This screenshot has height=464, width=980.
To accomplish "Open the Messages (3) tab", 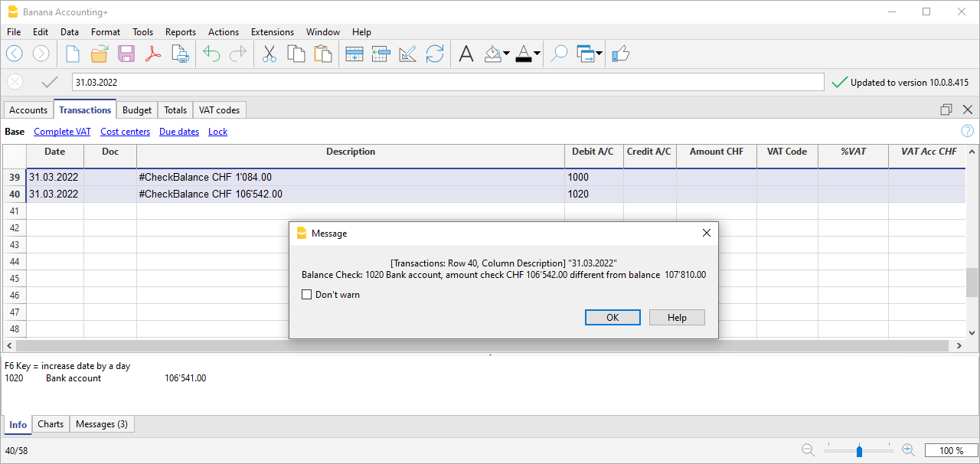I will click(x=101, y=424).
